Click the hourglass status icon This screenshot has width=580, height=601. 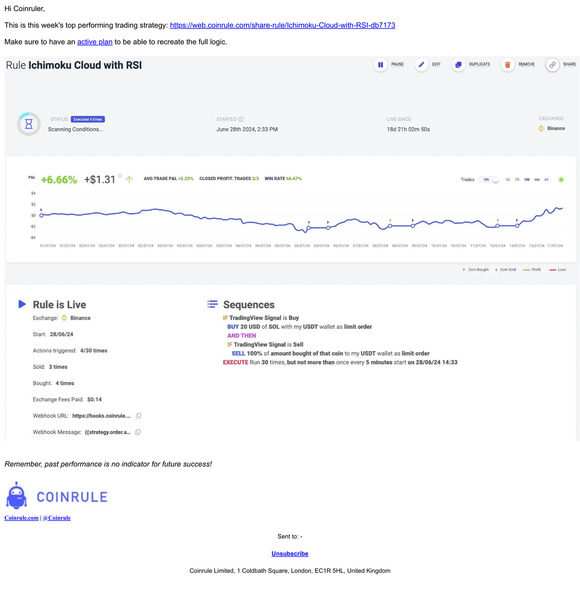[x=29, y=124]
